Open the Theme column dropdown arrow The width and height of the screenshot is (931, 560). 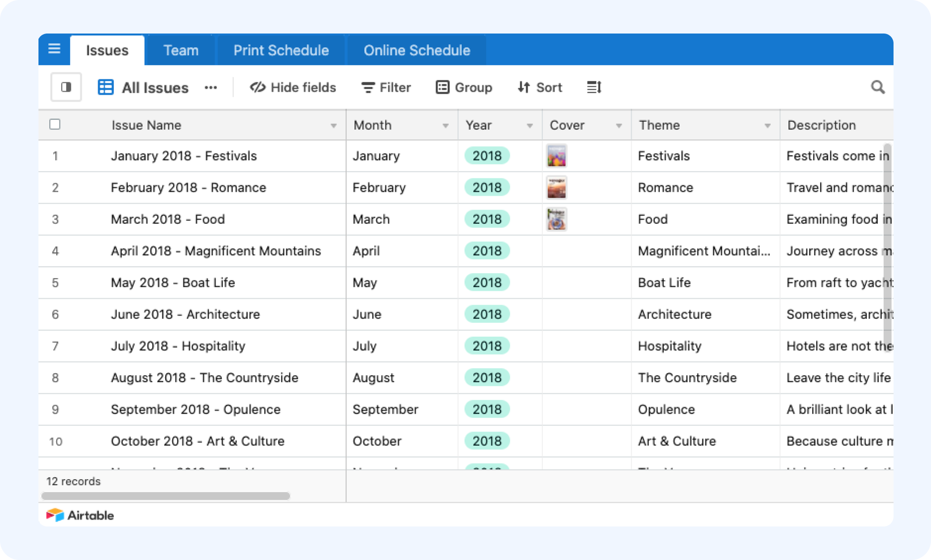click(767, 126)
